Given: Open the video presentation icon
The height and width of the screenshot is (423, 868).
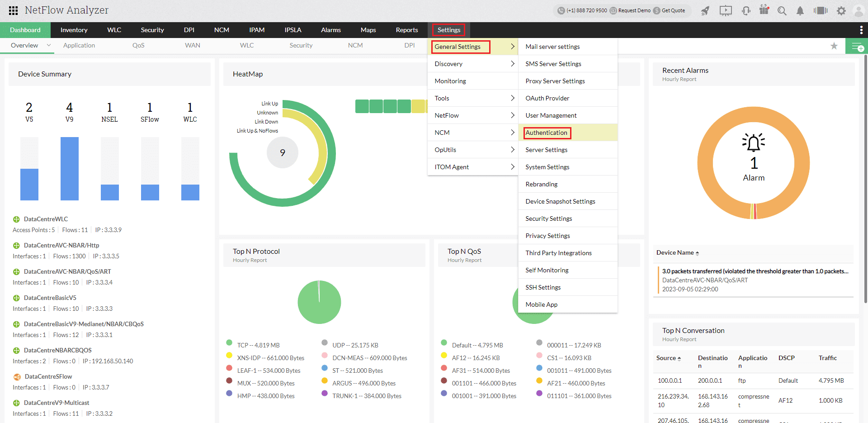Looking at the screenshot, I should pyautogui.click(x=726, y=10).
